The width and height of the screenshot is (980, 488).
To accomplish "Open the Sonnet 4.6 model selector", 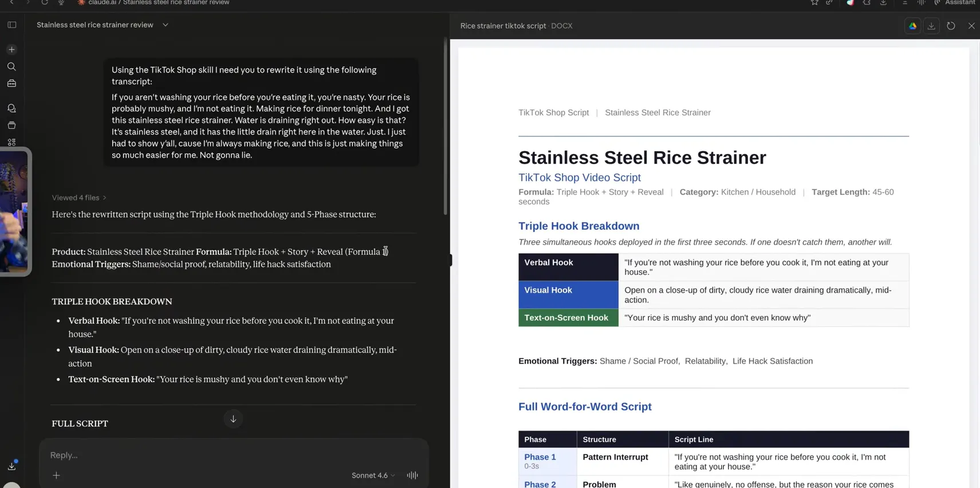I will (373, 475).
